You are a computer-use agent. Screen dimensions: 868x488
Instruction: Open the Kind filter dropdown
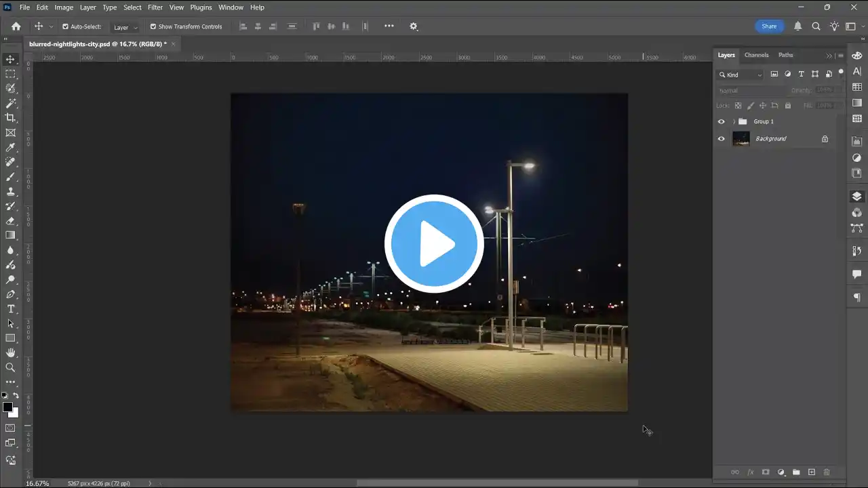[741, 75]
